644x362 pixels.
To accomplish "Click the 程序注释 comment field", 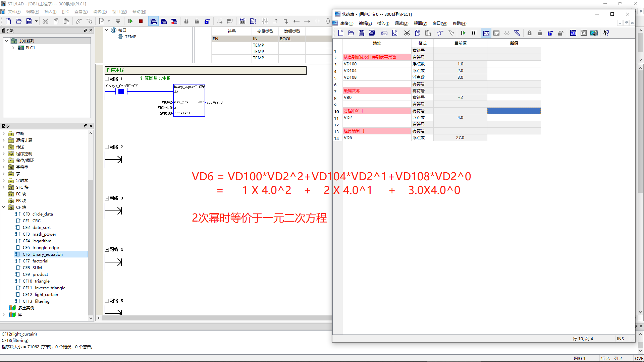I will [205, 70].
